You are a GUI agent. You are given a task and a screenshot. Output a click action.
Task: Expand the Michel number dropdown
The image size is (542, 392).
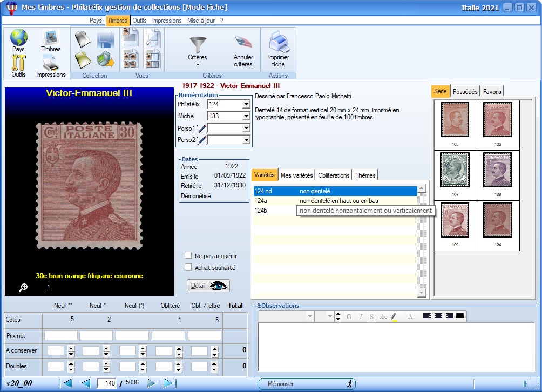tap(246, 116)
